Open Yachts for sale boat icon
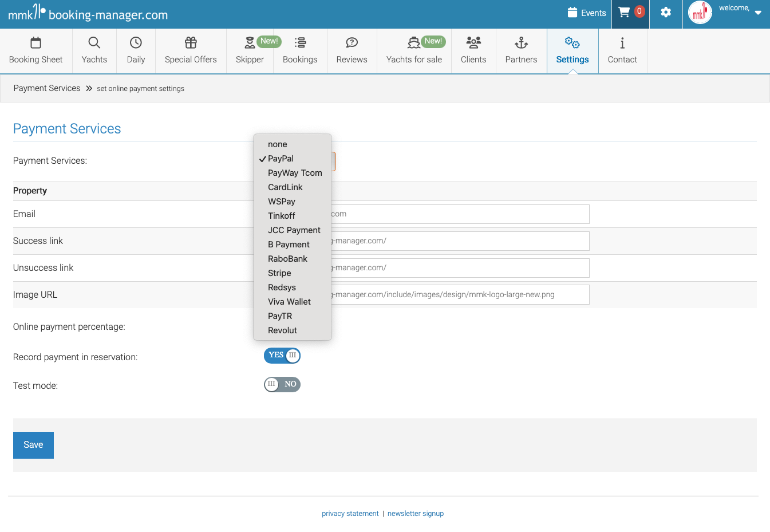Image resolution: width=770 pixels, height=532 pixels. click(414, 42)
